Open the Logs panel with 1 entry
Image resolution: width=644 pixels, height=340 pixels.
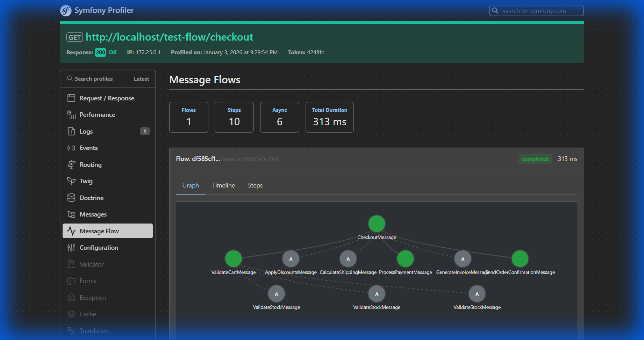[x=87, y=131]
